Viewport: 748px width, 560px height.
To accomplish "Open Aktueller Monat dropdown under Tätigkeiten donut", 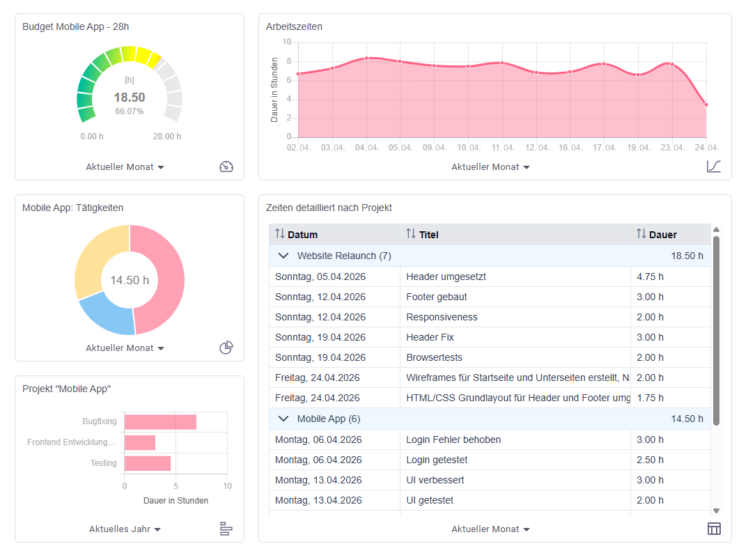I will [x=125, y=348].
